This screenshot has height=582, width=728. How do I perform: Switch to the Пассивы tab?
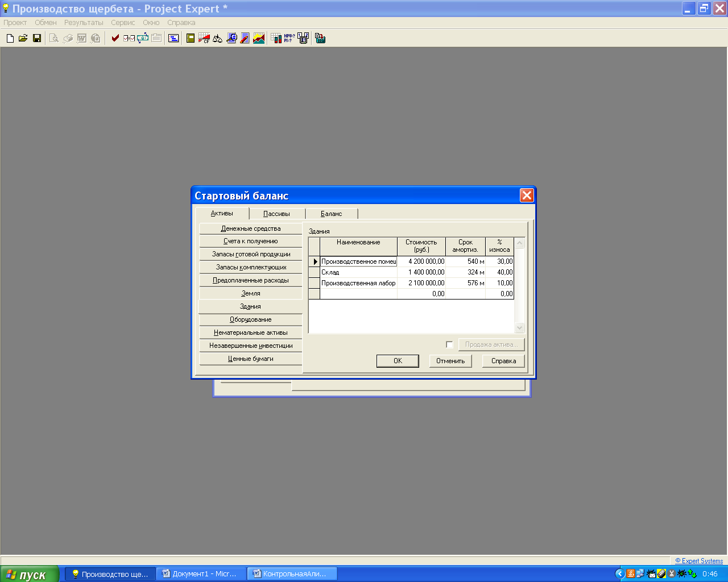point(277,214)
